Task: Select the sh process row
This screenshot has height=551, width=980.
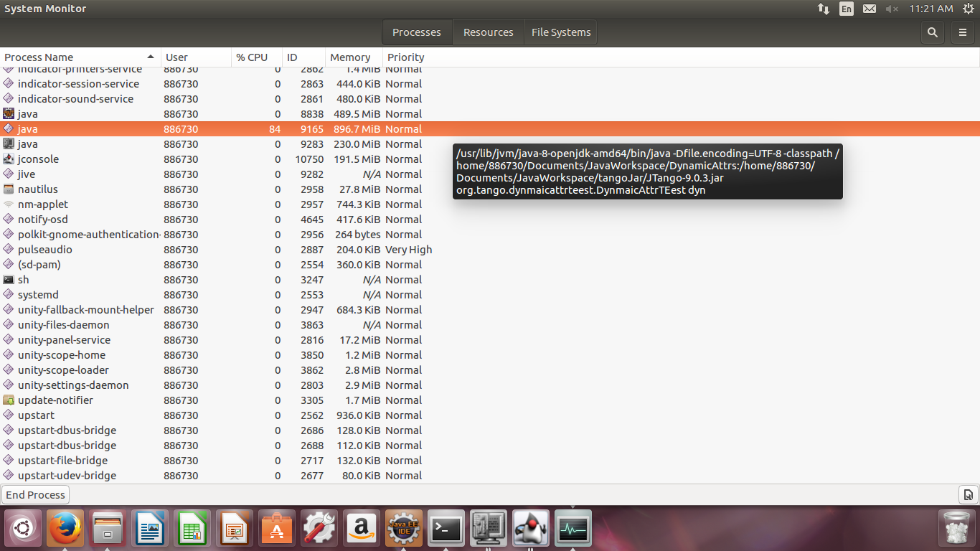Action: click(490, 280)
